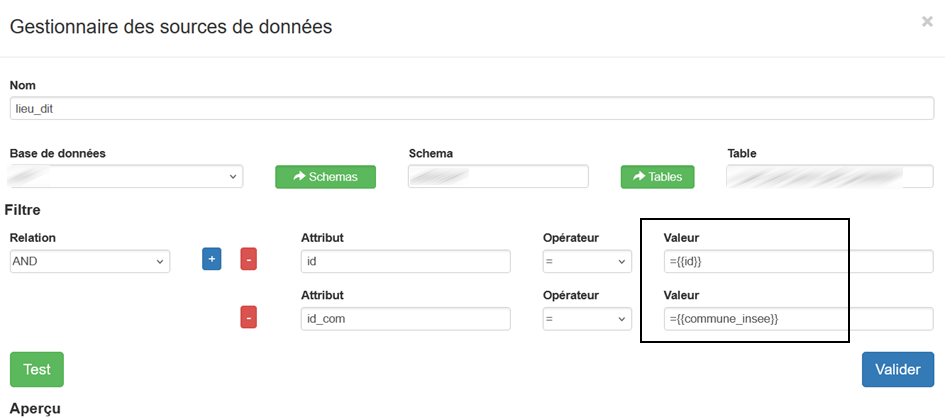Viewport: 945px width, 417px height.
Task: Click the Aperçu section heading
Action: (x=35, y=408)
